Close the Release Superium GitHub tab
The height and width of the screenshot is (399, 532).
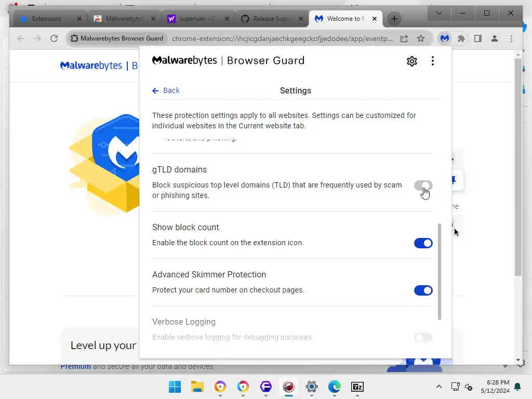point(301,19)
